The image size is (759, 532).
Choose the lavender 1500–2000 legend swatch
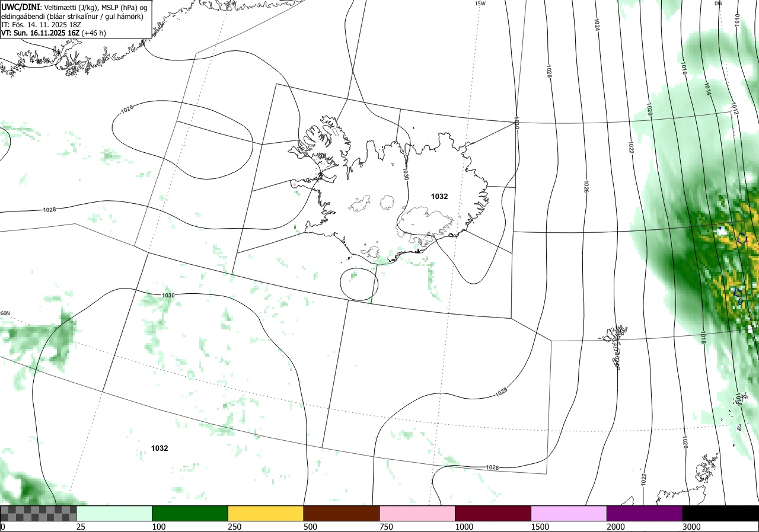pyautogui.click(x=569, y=513)
